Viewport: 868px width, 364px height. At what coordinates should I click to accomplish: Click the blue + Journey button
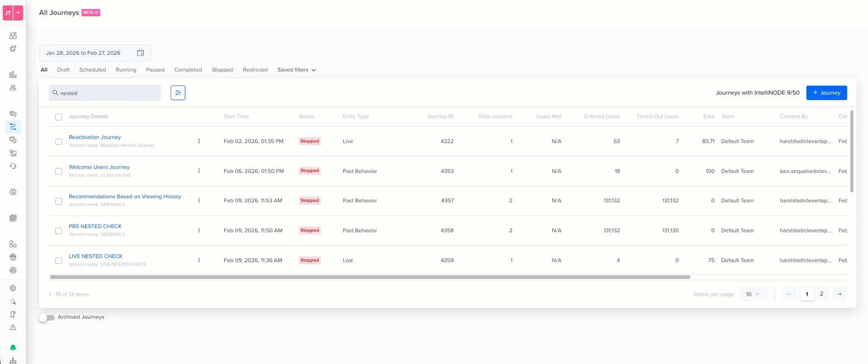[826, 93]
